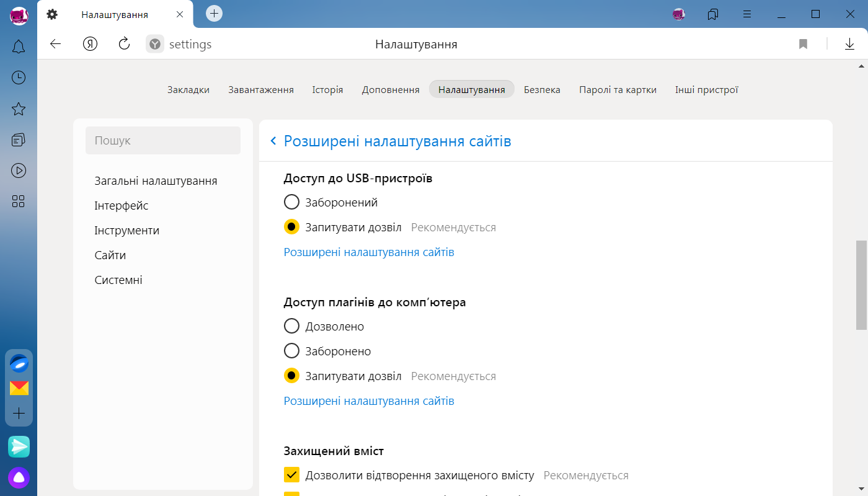Open Yandex home 'Я' button

tap(91, 44)
